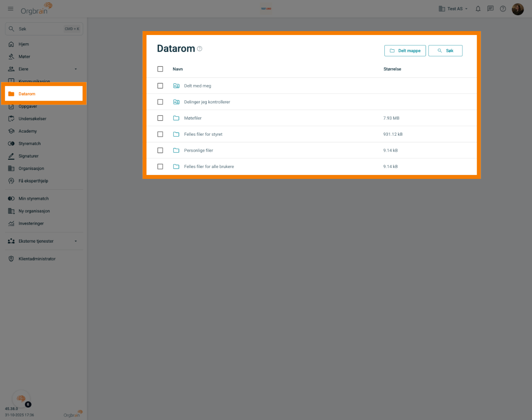Click the Undersøkelser survey icon
Viewport: 532px width, 420px height.
[11, 119]
